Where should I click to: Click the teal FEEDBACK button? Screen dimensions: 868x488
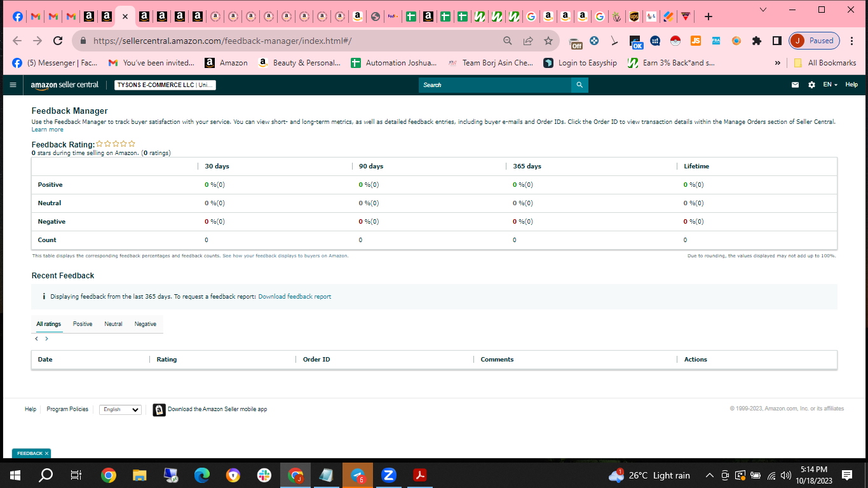click(x=30, y=454)
